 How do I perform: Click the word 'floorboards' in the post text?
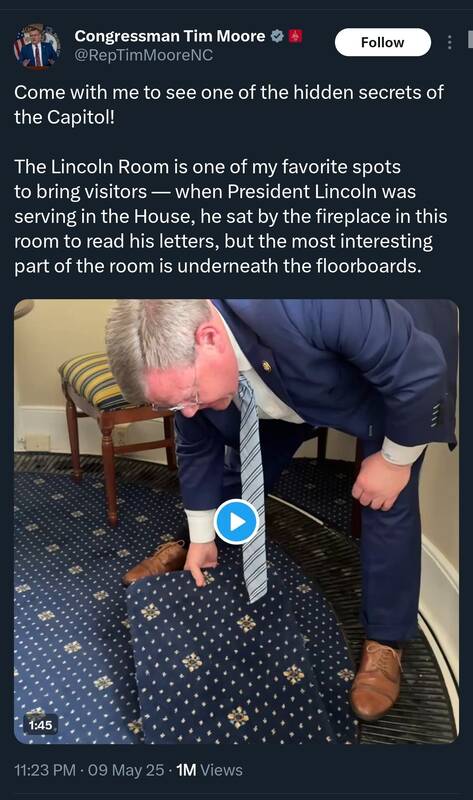click(x=366, y=266)
